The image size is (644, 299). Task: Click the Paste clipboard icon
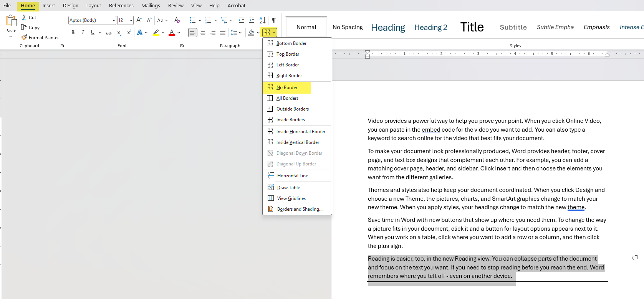11,21
